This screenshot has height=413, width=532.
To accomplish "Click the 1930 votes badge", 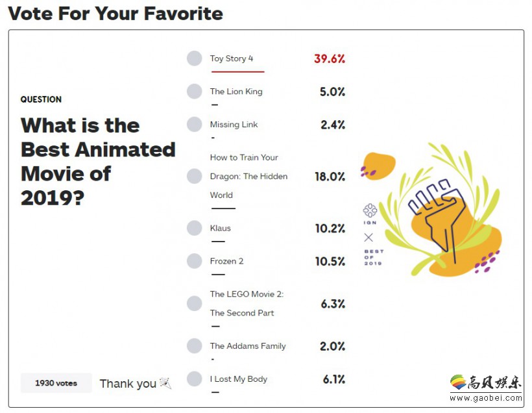I will point(56,383).
